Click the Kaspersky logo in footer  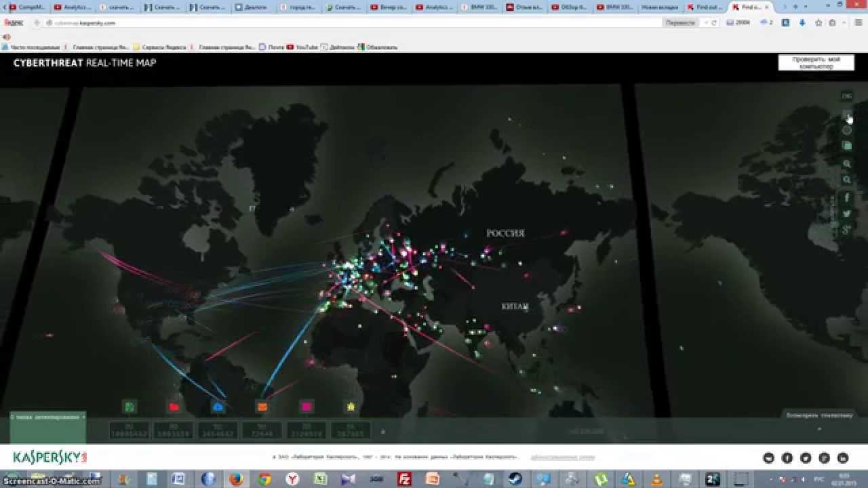click(50, 457)
